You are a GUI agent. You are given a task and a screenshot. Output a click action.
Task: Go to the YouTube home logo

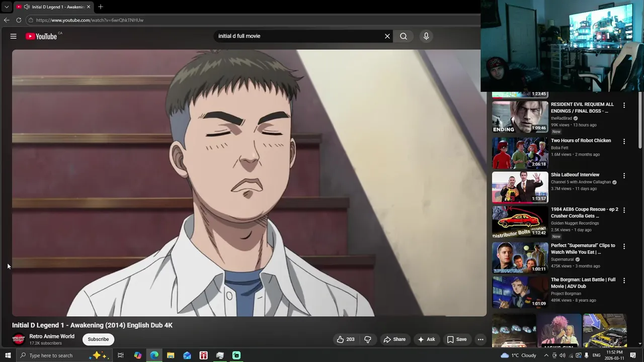tap(41, 36)
